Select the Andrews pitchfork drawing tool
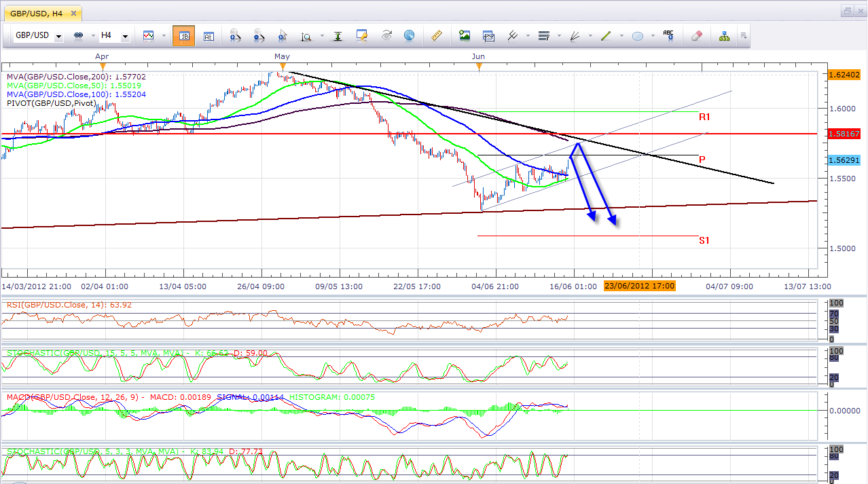 [513, 35]
